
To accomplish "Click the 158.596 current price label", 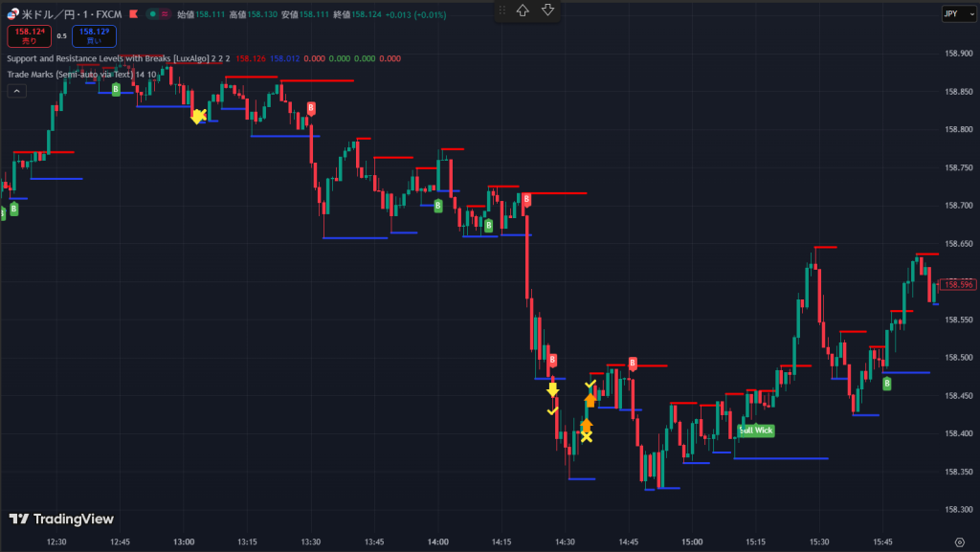I will click(957, 284).
